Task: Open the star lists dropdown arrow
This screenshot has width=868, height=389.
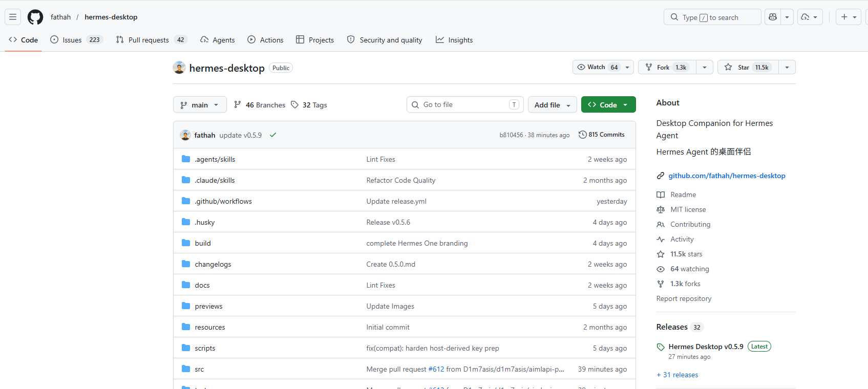Action: 787,67
